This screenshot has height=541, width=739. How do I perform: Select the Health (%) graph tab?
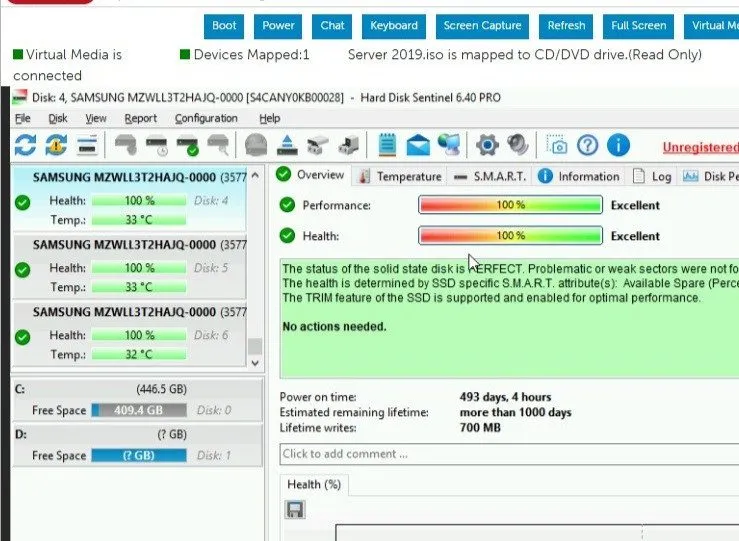[x=314, y=484]
